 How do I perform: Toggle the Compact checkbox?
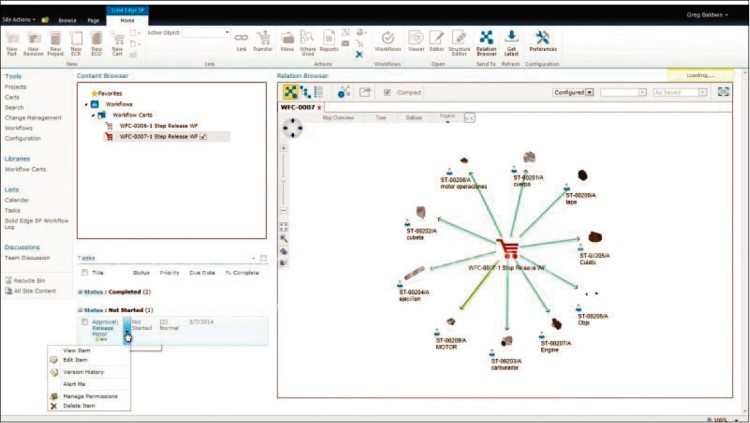(389, 92)
